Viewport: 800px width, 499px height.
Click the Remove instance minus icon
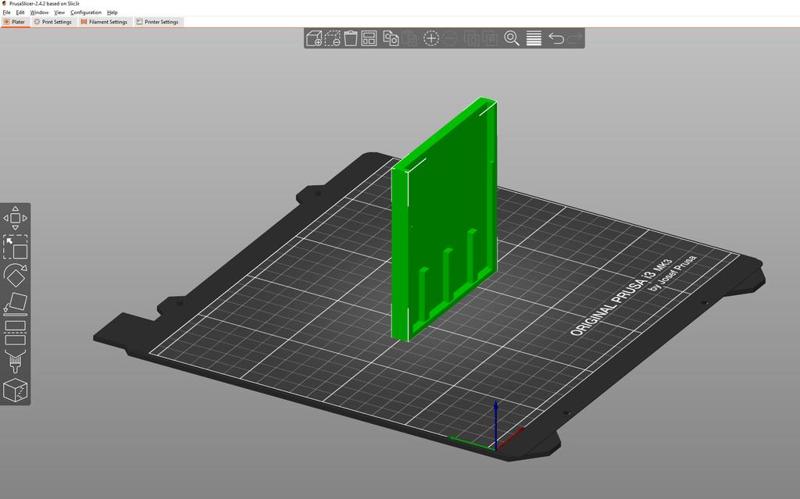click(451, 38)
